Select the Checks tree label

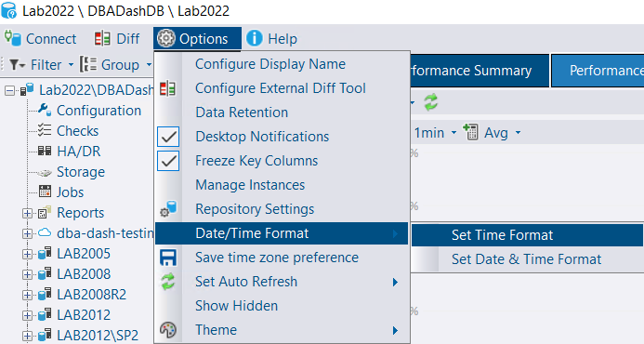[x=77, y=131]
